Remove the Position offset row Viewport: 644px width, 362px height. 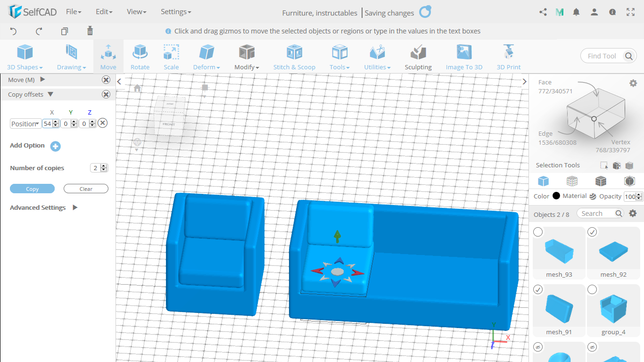click(x=102, y=123)
